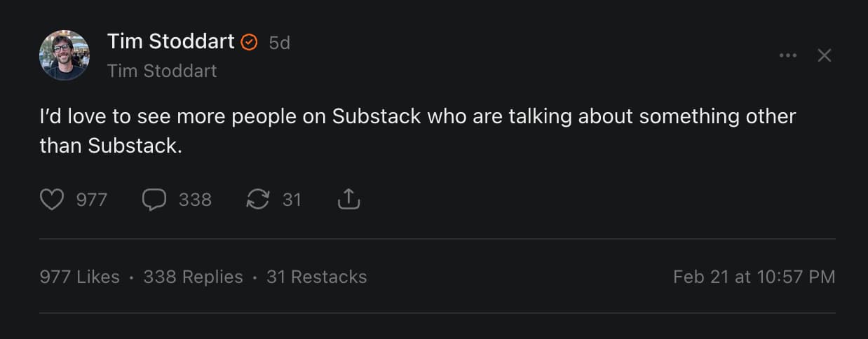The image size is (868, 339).
Task: Click the 31 count beside the restack icon
Action: point(292,200)
